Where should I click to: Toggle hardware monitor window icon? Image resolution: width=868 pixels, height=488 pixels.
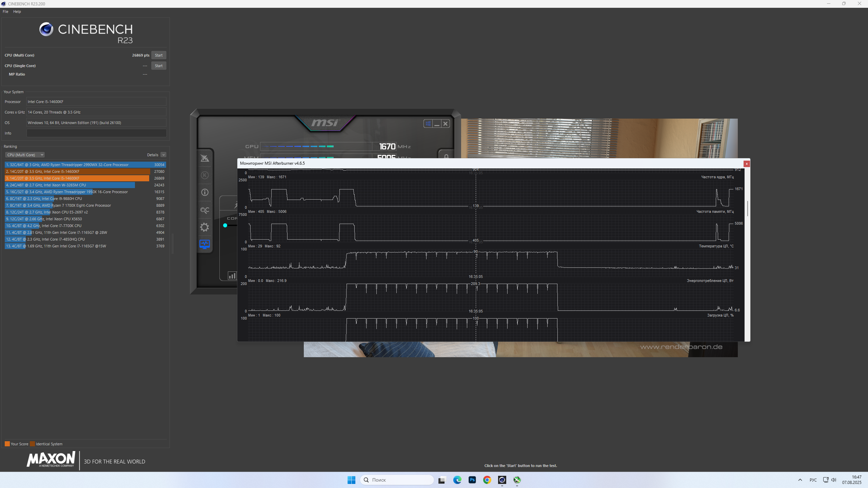coord(204,244)
